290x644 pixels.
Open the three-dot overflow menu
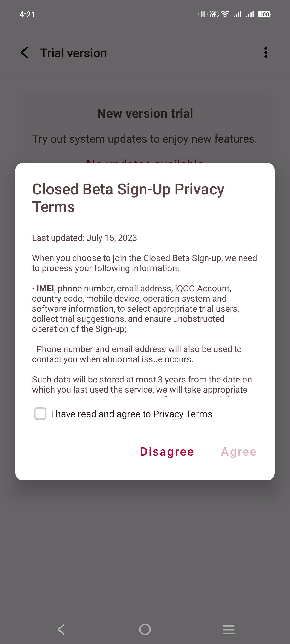(x=266, y=53)
